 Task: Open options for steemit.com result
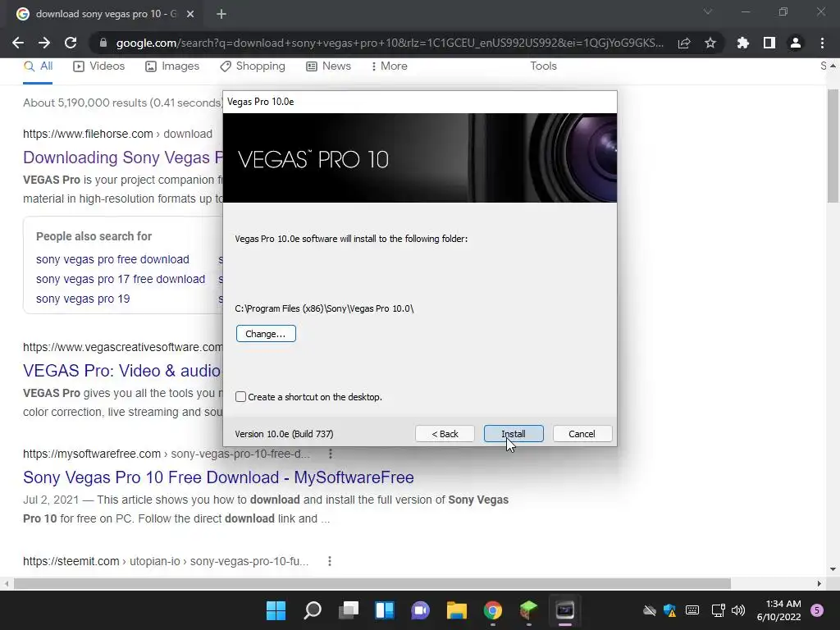pos(330,561)
